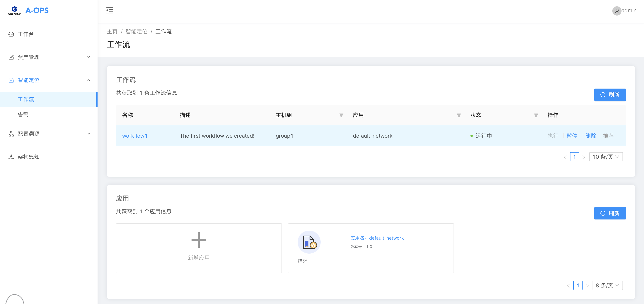Open the workflow1 link
The image size is (644, 304).
[x=135, y=136]
